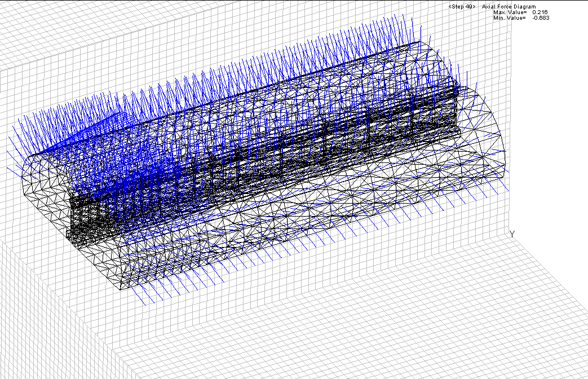Image resolution: width=588 pixels, height=379 pixels.
Task: Click the -0.683 minimum value
Action: tap(540, 18)
